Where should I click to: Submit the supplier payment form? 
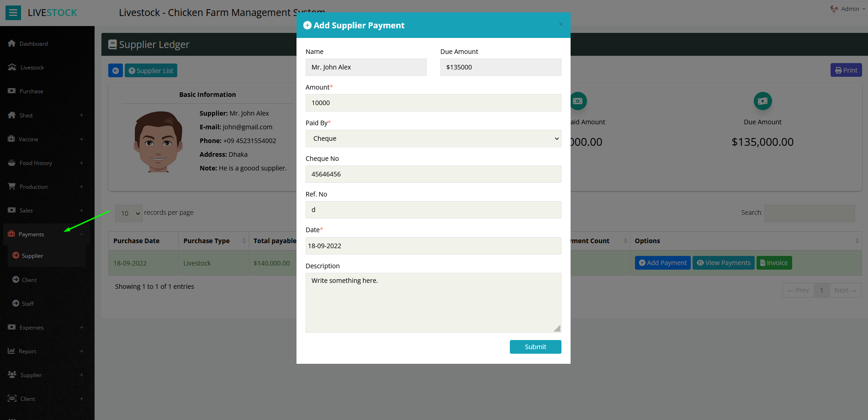click(535, 347)
